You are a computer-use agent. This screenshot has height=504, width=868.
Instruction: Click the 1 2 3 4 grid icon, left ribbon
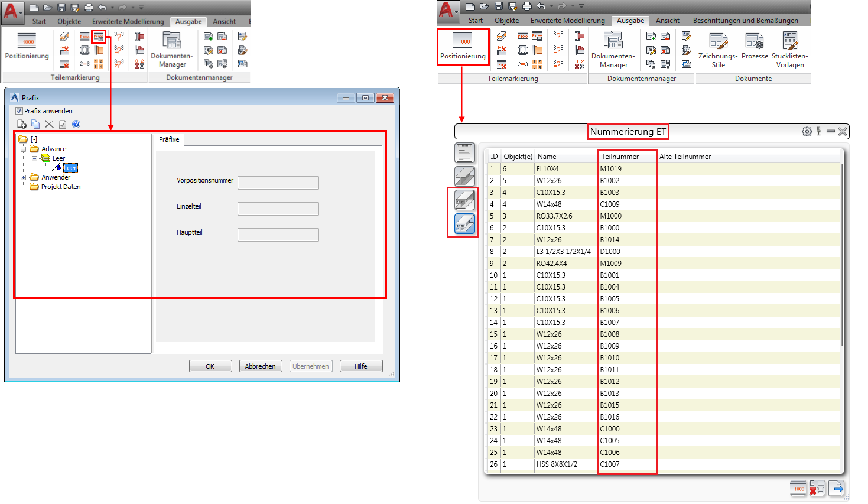pyautogui.click(x=99, y=63)
